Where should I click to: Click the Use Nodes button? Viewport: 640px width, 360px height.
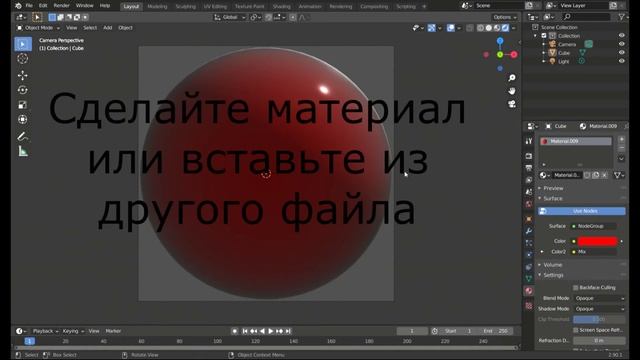point(582,211)
